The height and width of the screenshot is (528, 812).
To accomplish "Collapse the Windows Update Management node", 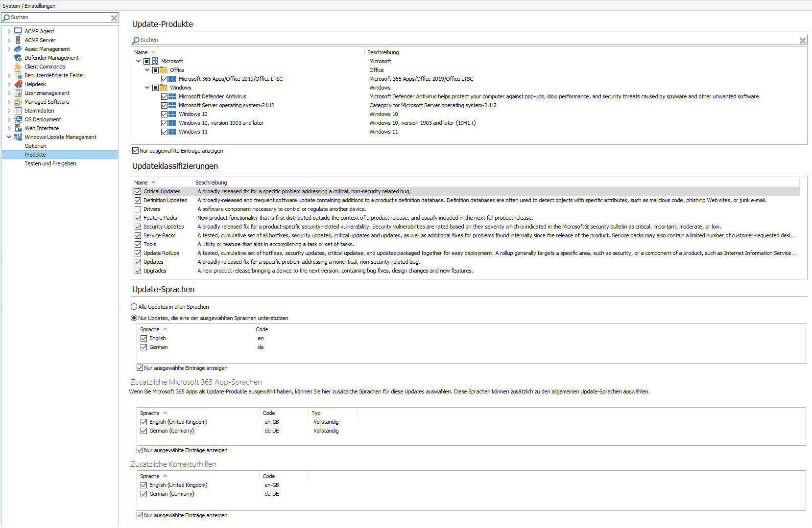I will tap(9, 137).
